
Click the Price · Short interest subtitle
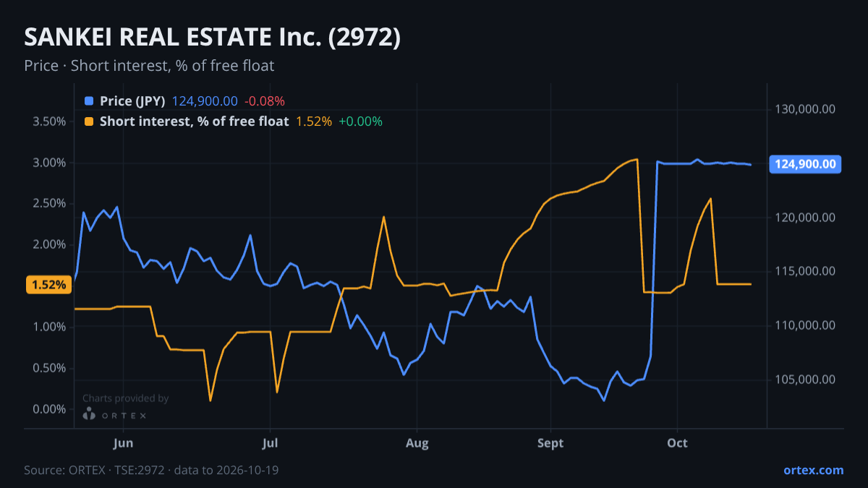coord(149,66)
